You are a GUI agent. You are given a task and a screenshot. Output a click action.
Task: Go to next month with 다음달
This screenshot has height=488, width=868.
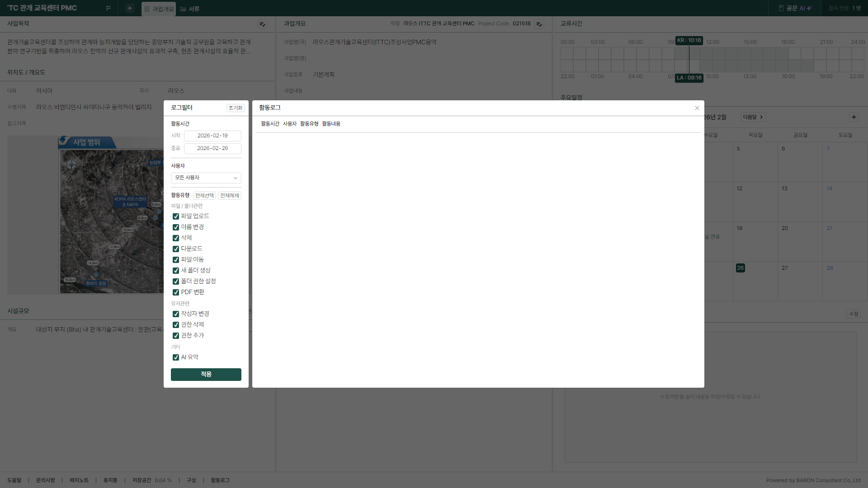(x=753, y=117)
